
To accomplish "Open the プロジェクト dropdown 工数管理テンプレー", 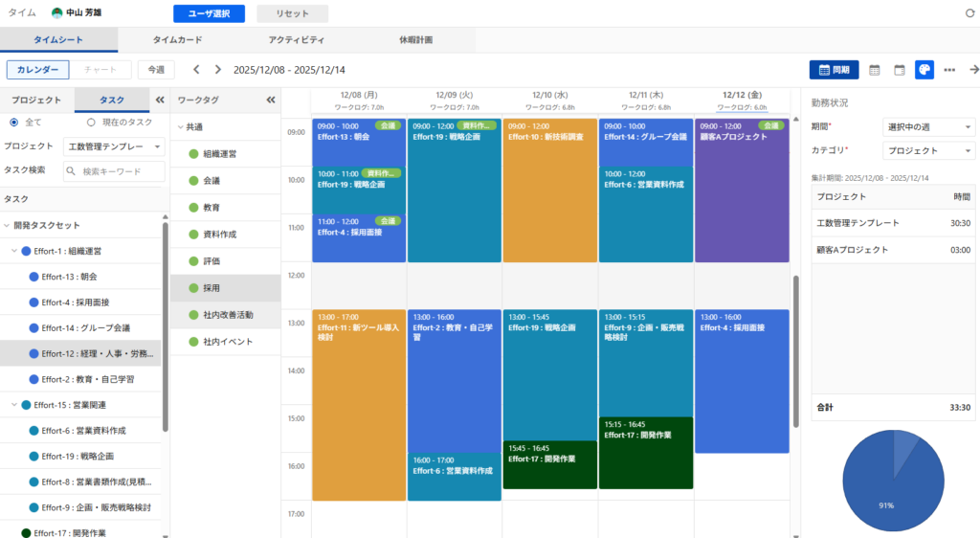I will 114,146.
